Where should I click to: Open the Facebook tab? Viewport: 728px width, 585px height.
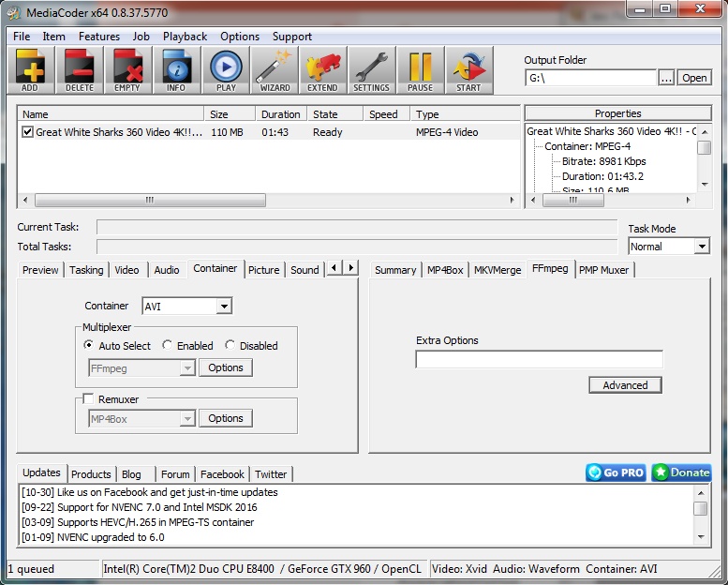click(222, 474)
